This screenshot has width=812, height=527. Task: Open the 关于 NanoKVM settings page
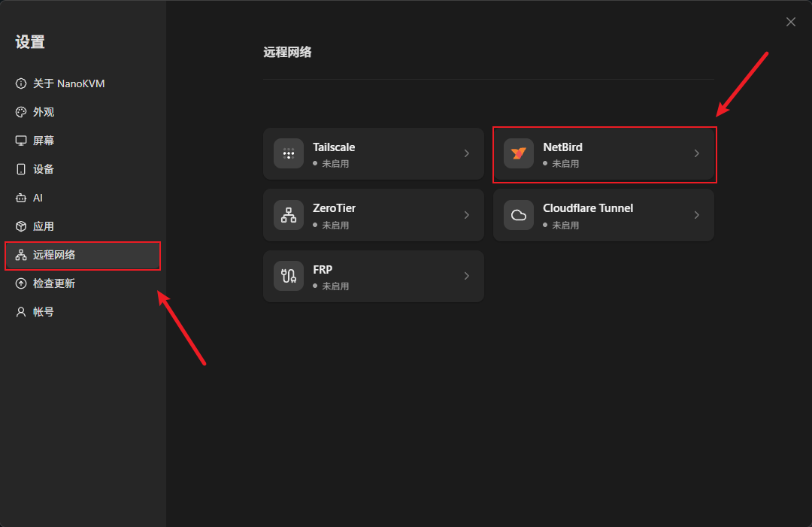[x=83, y=83]
